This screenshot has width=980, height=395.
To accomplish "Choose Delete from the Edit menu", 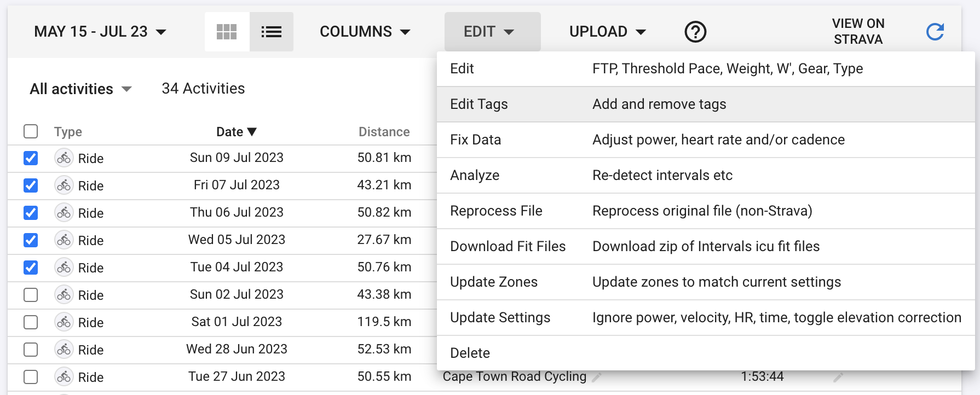I will 706,353.
